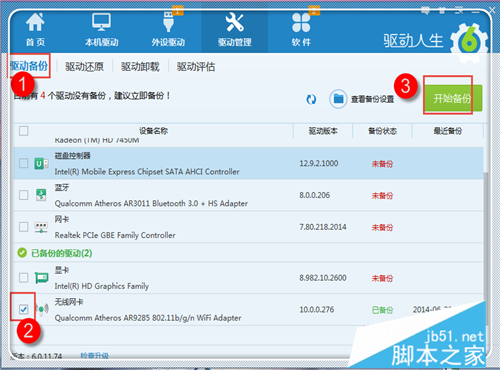This screenshot has width=500, height=370.
Task: Select Intel(R) Mobile Express Chipset SATA AHCI Controller text
Action: point(147,172)
